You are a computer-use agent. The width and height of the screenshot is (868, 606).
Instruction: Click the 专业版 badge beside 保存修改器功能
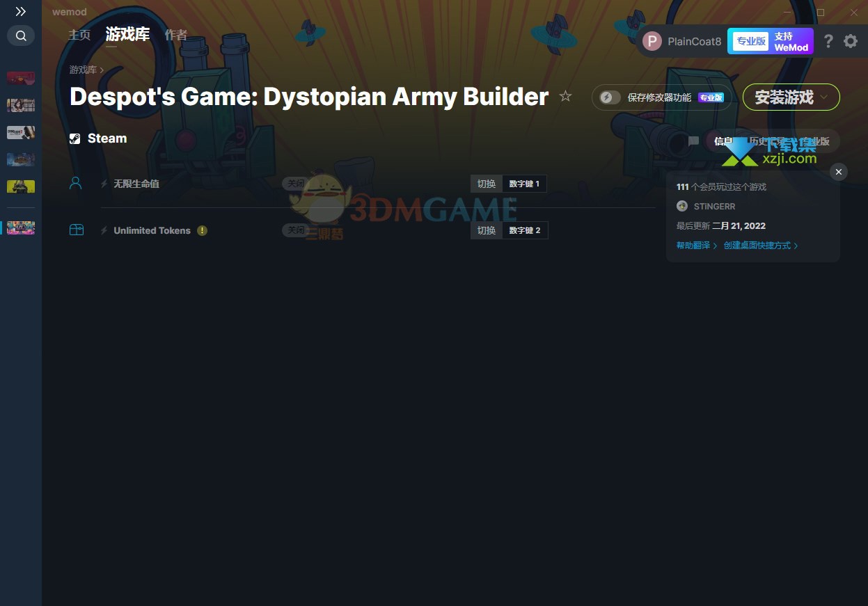pos(711,97)
